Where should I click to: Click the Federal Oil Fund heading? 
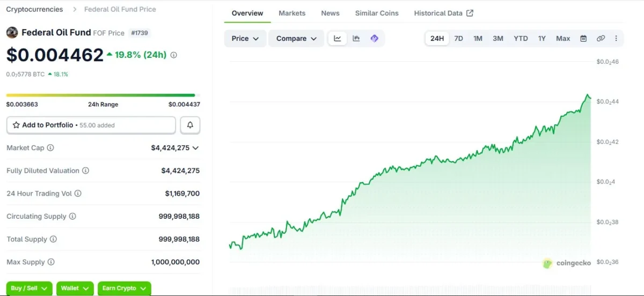click(x=56, y=33)
